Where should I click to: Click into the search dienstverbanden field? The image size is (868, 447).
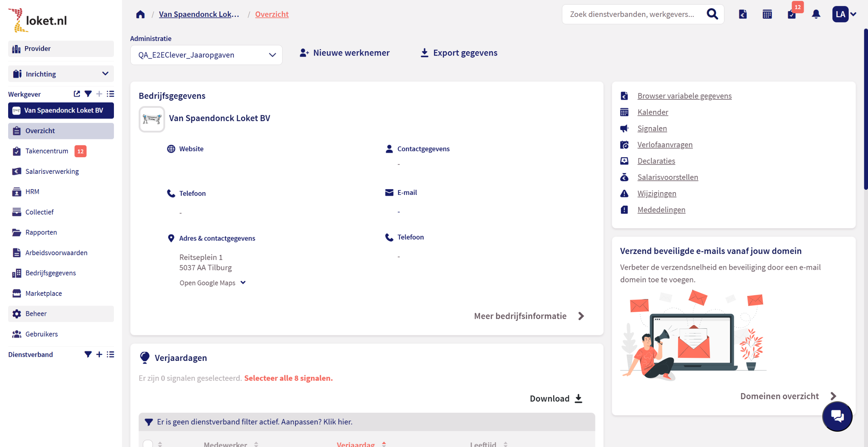click(x=632, y=14)
